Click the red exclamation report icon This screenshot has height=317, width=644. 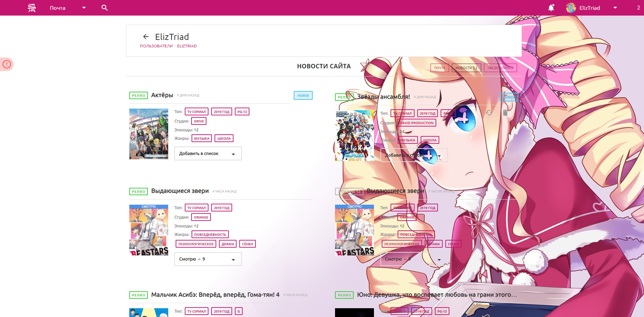[7, 64]
